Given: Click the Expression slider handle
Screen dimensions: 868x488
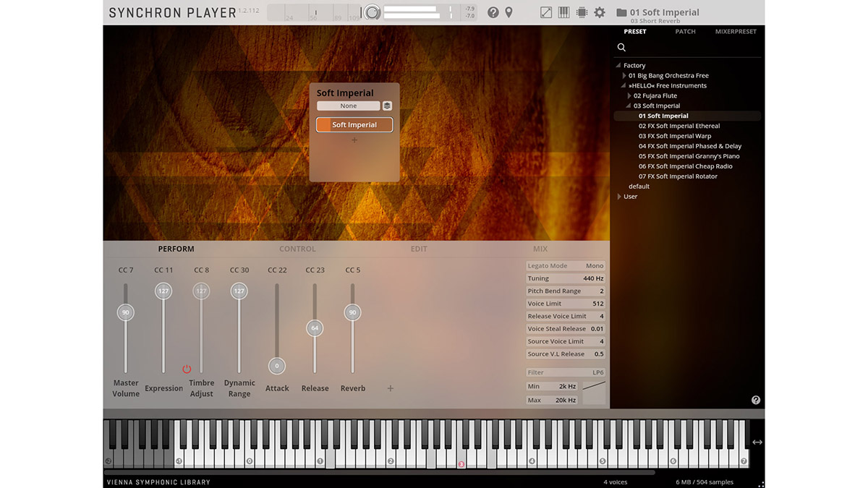Looking at the screenshot, I should tap(163, 291).
